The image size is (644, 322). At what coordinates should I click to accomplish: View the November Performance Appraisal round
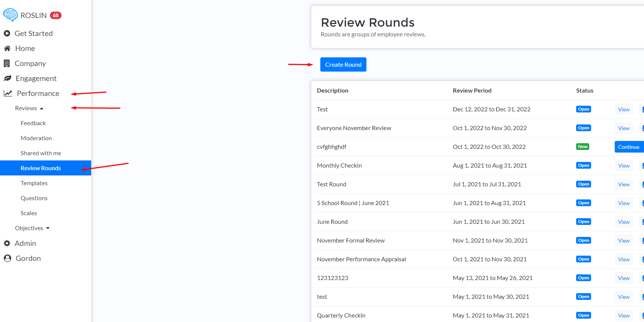pyautogui.click(x=624, y=259)
